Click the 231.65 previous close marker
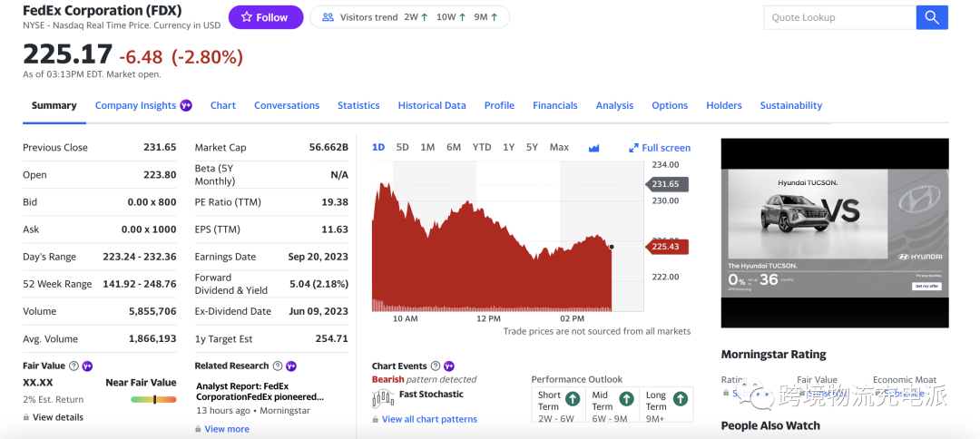Image resolution: width=980 pixels, height=439 pixels. tap(666, 184)
